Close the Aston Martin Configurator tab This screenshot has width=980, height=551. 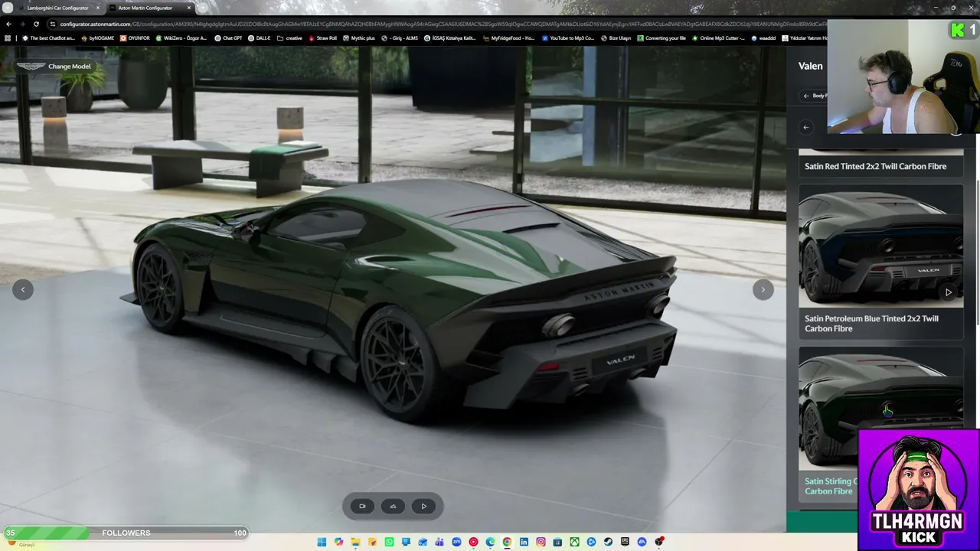188,8
